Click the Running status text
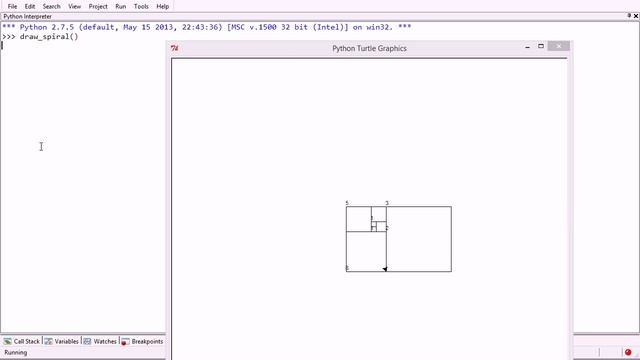Screen dimensions: 640x360 click(x=16, y=352)
